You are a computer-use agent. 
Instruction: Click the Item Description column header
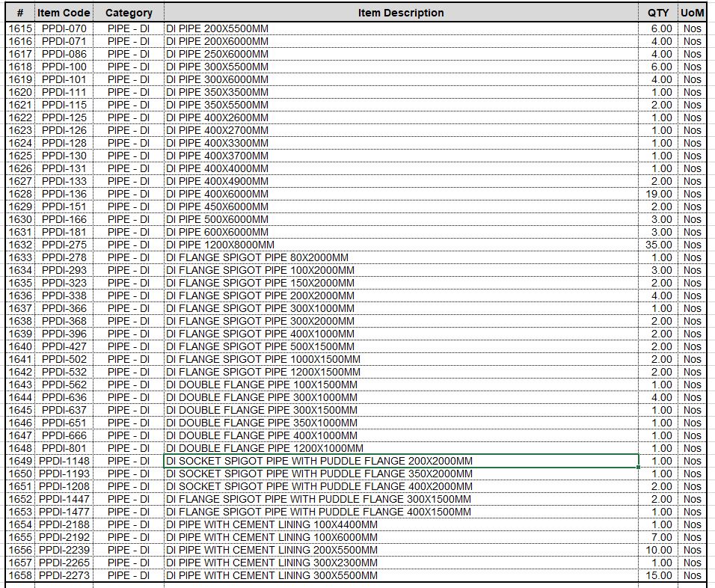(x=400, y=13)
